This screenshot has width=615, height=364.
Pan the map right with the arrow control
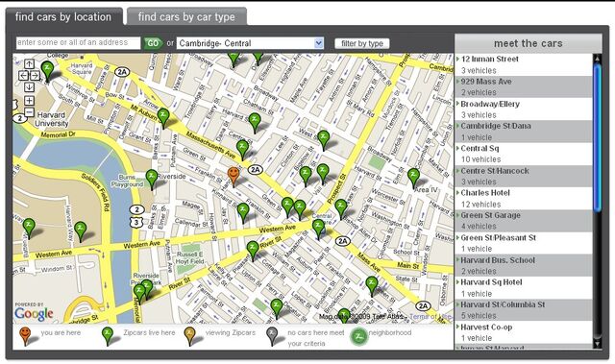click(35, 75)
